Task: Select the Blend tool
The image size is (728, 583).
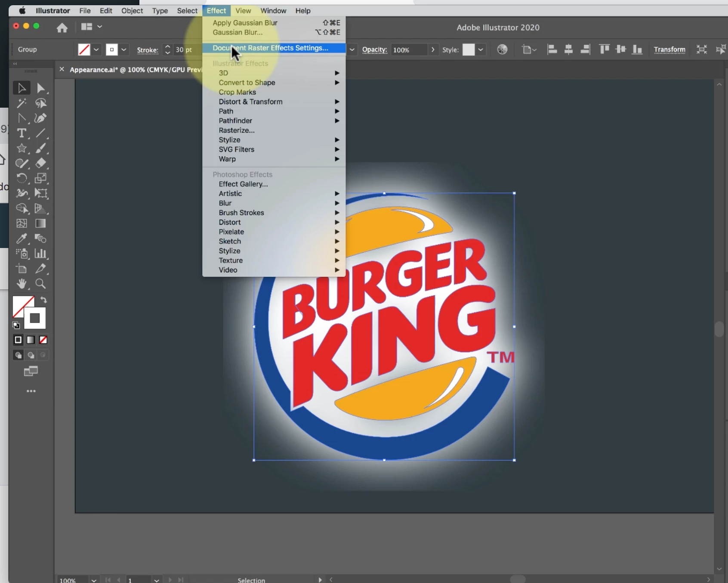Action: pyautogui.click(x=41, y=239)
